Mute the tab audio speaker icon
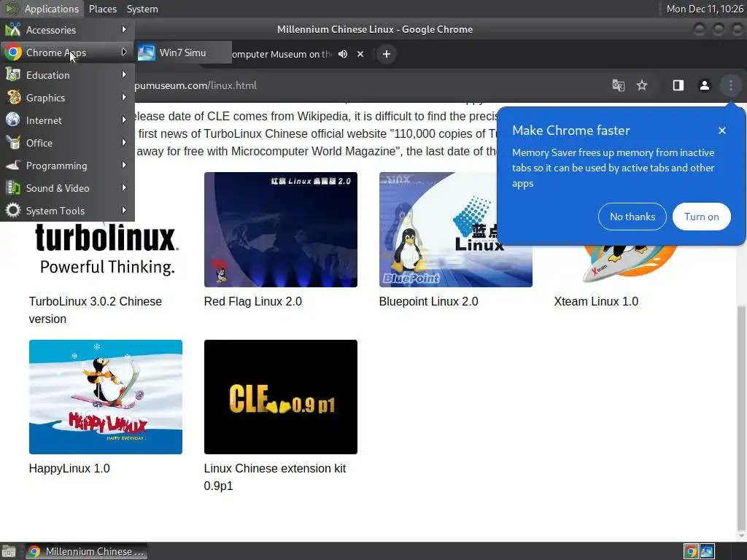Image resolution: width=747 pixels, height=560 pixels. click(x=343, y=54)
